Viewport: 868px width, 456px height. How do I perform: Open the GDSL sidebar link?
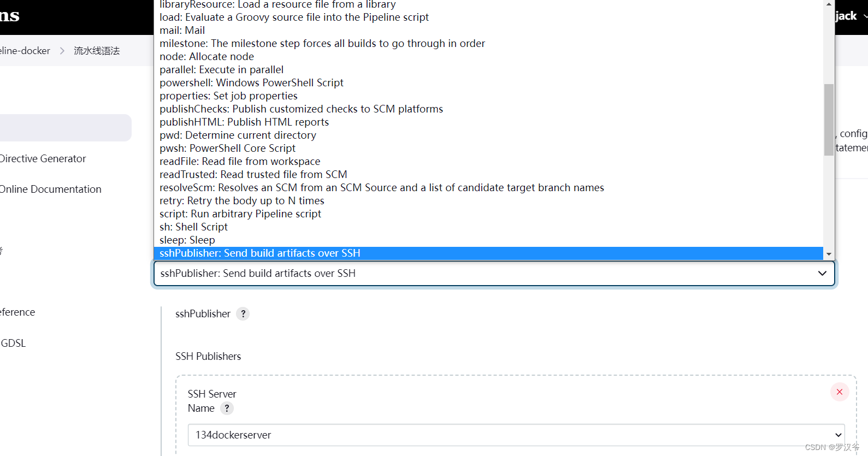click(x=13, y=344)
